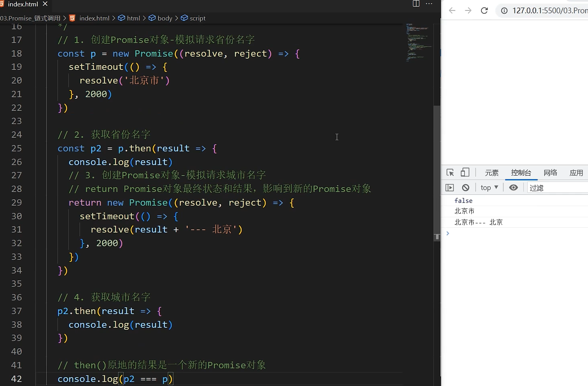The height and width of the screenshot is (386, 588).
Task: Click the browser back navigation arrow
Action: tap(452, 10)
